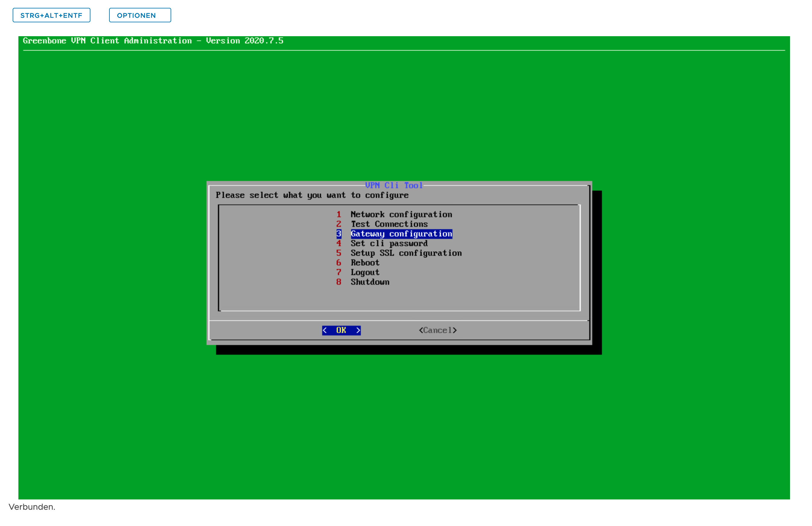This screenshot has width=812, height=526.
Task: Click the 'Verbunden.' status text
Action: (x=32, y=507)
